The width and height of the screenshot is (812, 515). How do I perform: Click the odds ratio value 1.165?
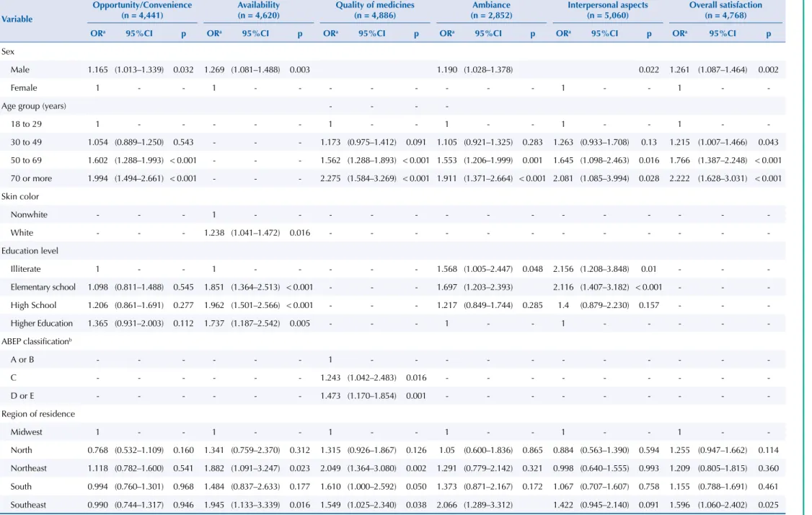[97, 70]
